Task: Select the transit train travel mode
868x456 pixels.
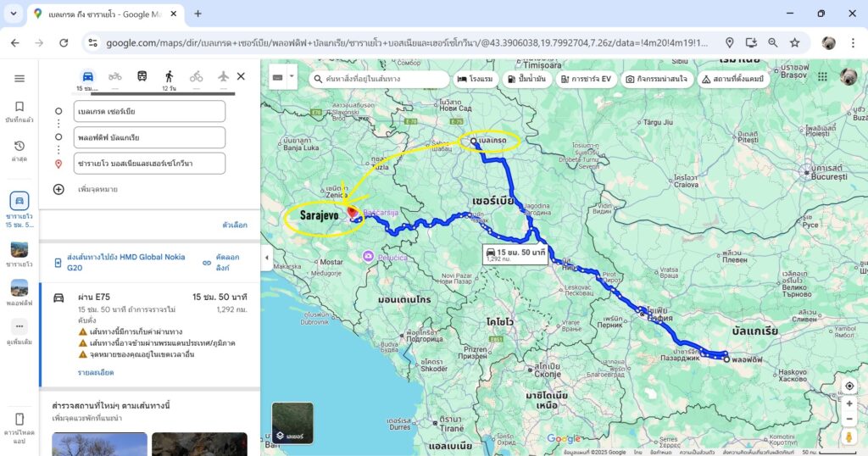Action: 142,76
